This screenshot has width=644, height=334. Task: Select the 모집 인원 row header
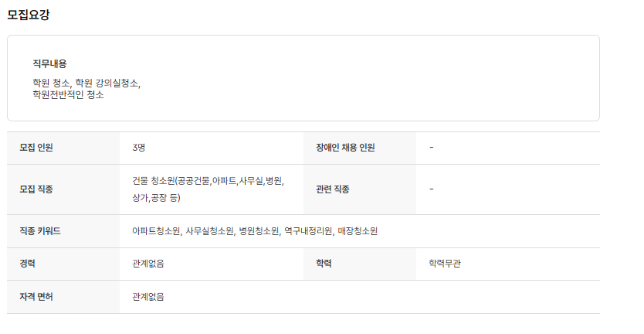36,148
